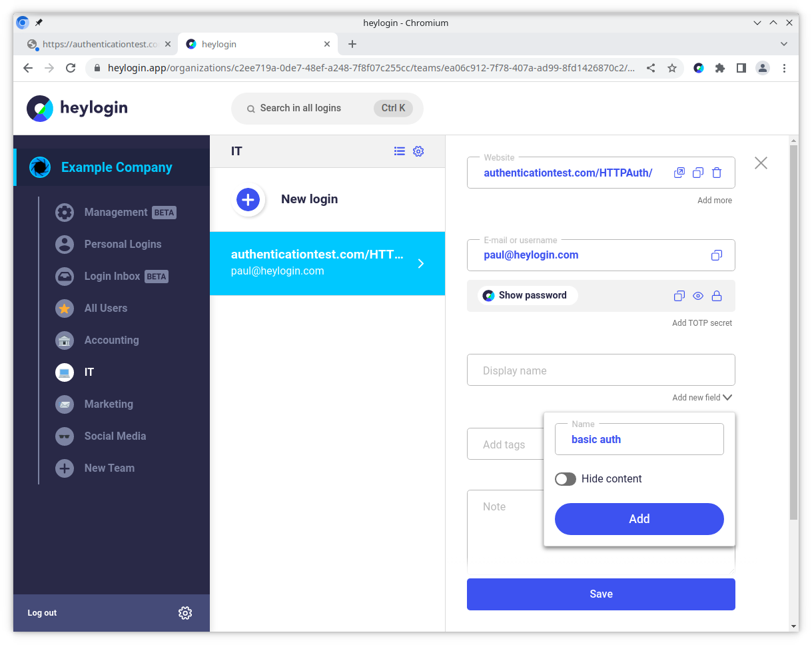
Task: Click New Team plus icon
Action: pyautogui.click(x=65, y=468)
